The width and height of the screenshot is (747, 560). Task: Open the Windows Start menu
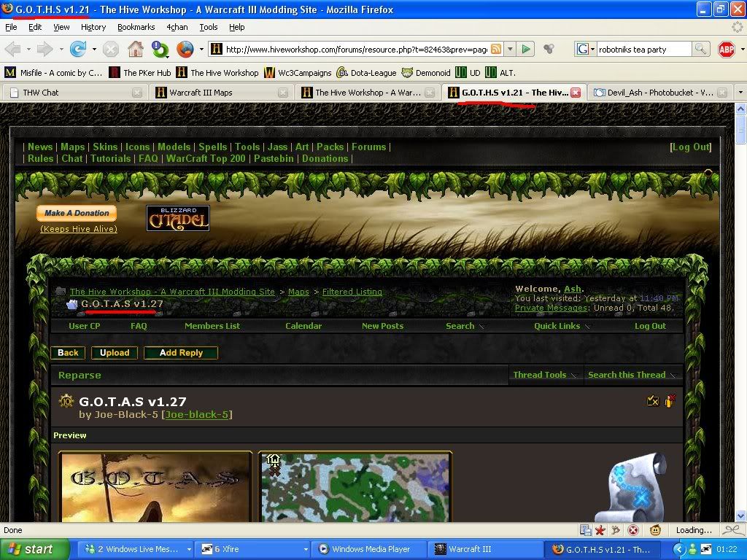(34, 549)
